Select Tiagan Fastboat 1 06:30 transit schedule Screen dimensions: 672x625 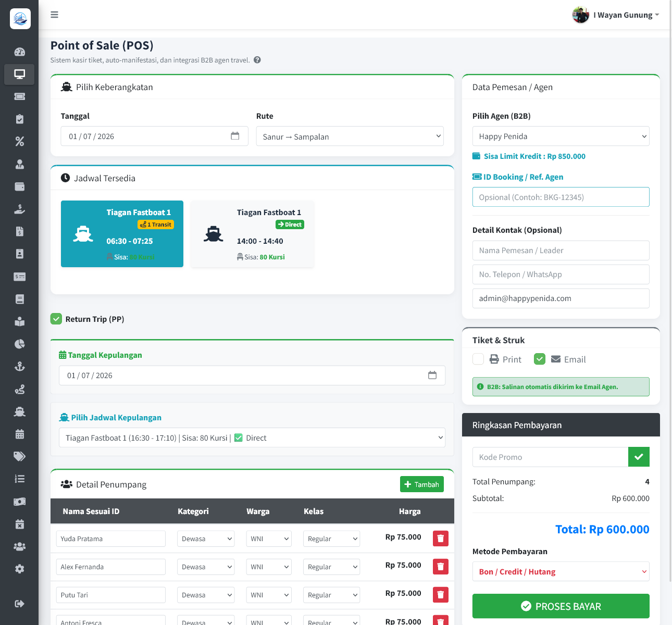122,234
